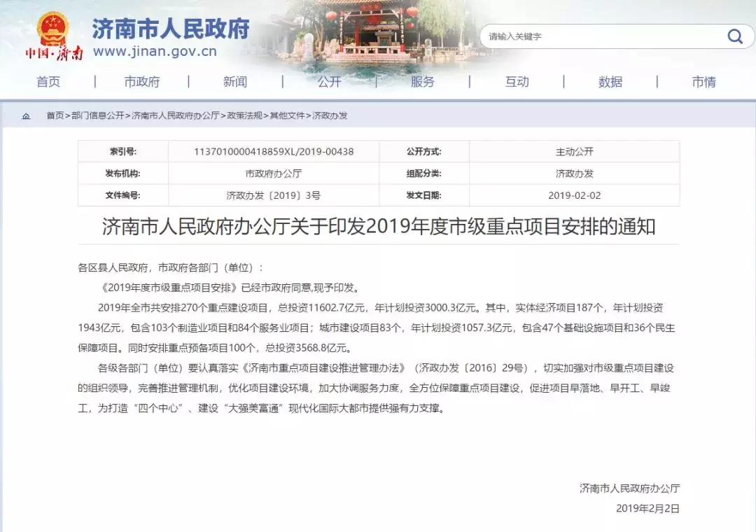Open the 数据 navigation menu
756x532 pixels.
point(610,82)
